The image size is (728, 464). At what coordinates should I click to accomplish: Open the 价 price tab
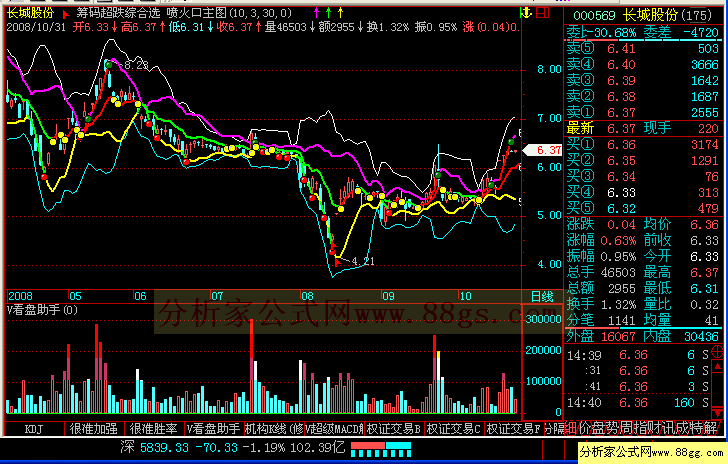click(584, 428)
